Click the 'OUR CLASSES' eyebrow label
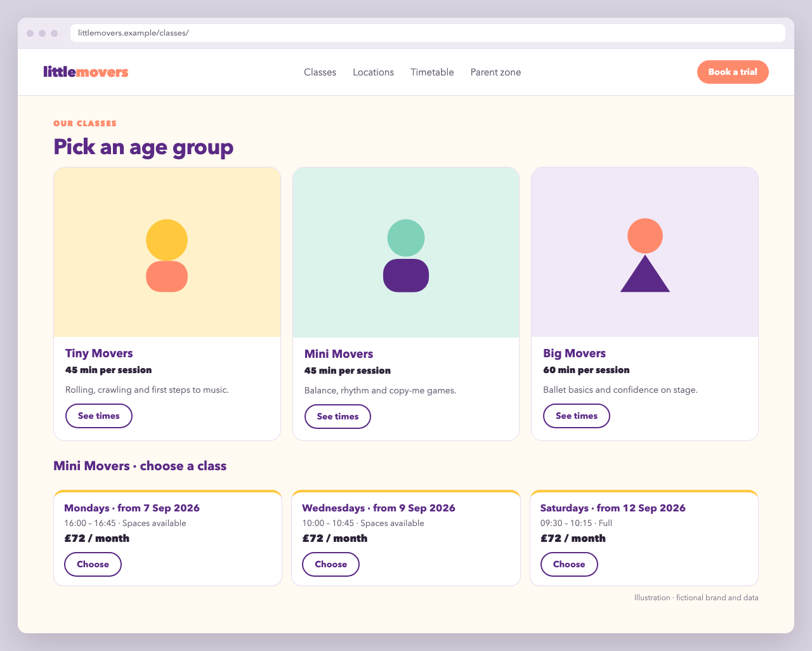Image resolution: width=812 pixels, height=651 pixels. pos(85,124)
